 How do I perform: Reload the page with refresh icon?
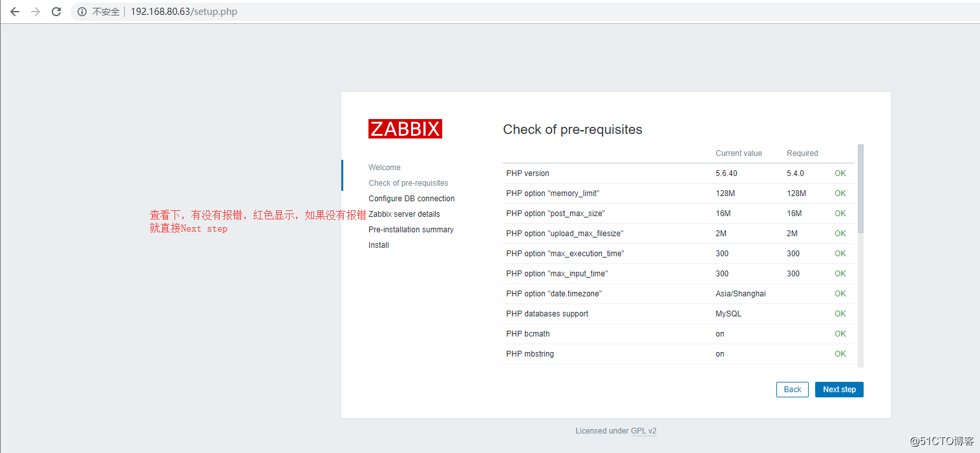pos(56,12)
